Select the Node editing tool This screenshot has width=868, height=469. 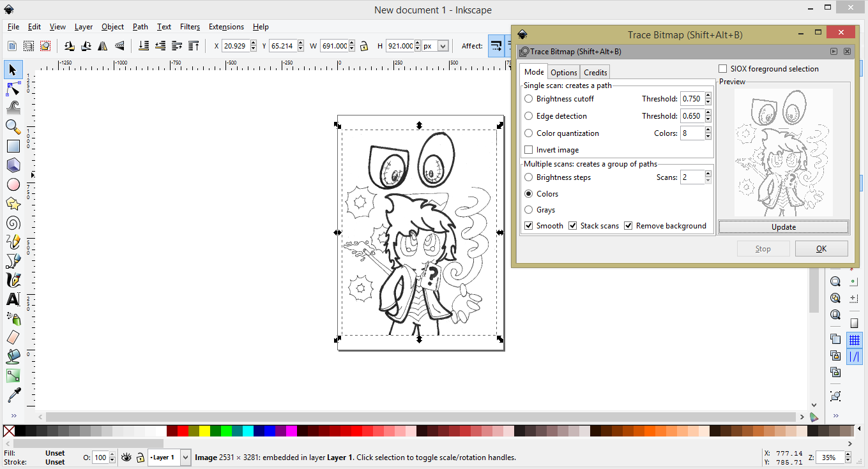point(13,88)
